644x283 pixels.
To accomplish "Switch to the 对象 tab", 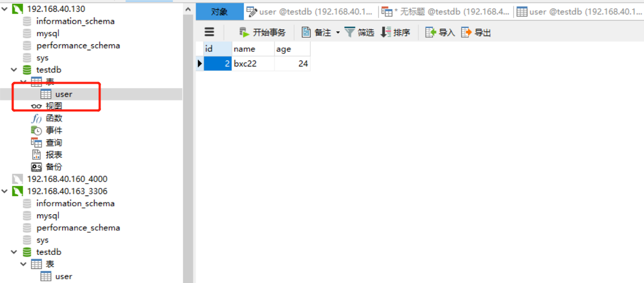I will click(220, 12).
